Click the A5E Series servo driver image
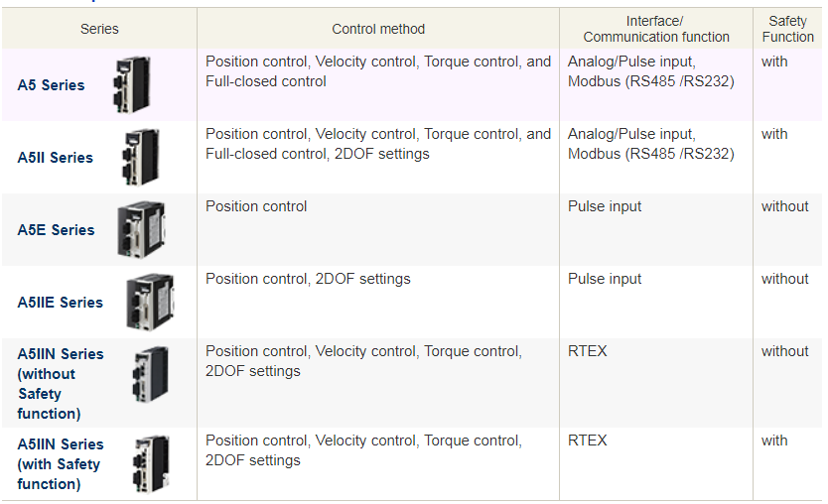The height and width of the screenshot is (504, 828). [x=141, y=229]
